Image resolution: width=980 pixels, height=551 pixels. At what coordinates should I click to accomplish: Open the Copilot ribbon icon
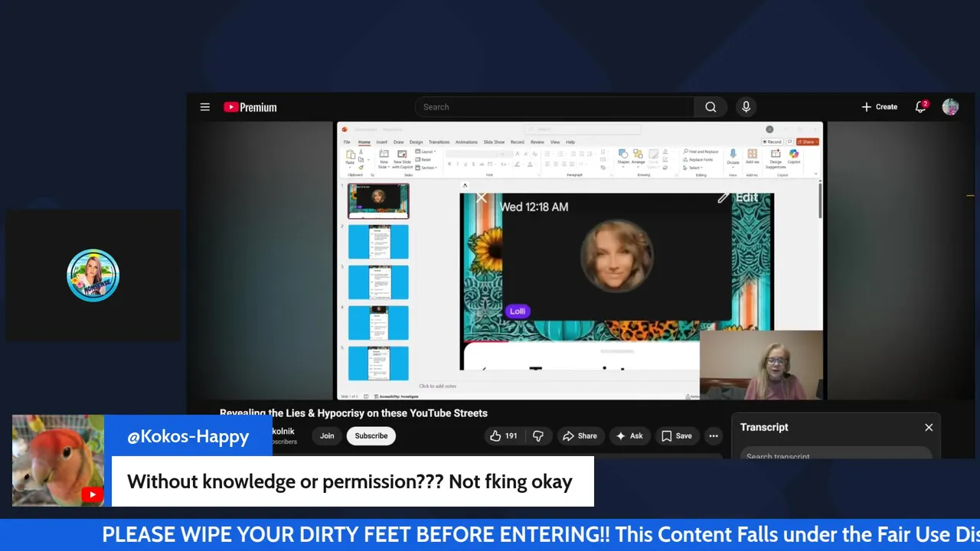point(794,154)
